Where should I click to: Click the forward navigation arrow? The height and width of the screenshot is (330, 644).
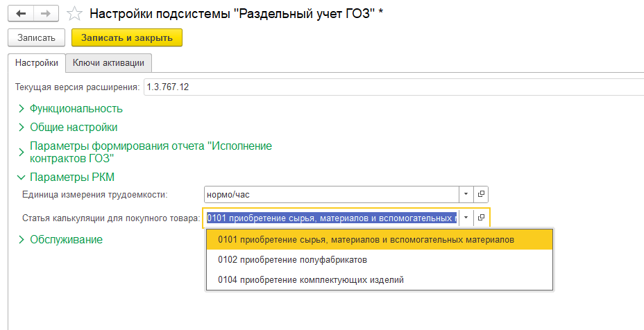pos(45,13)
